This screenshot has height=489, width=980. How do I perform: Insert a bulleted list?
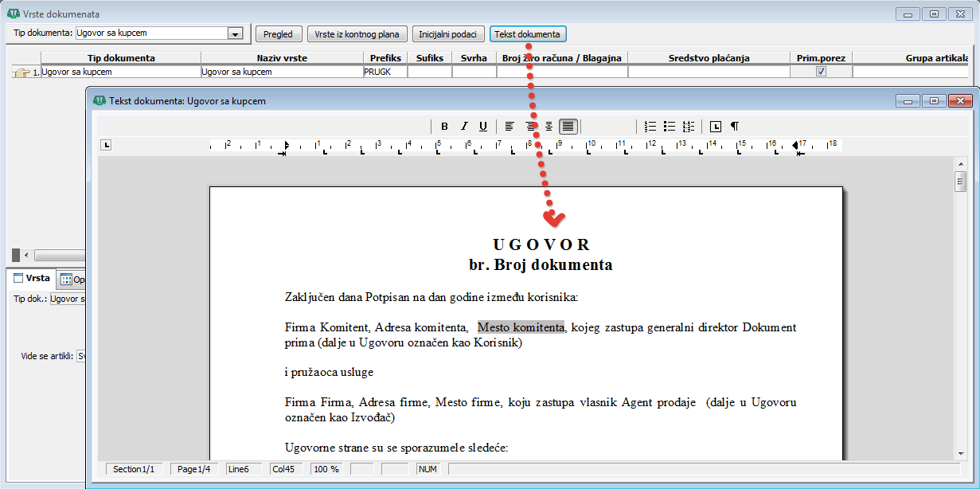click(670, 127)
